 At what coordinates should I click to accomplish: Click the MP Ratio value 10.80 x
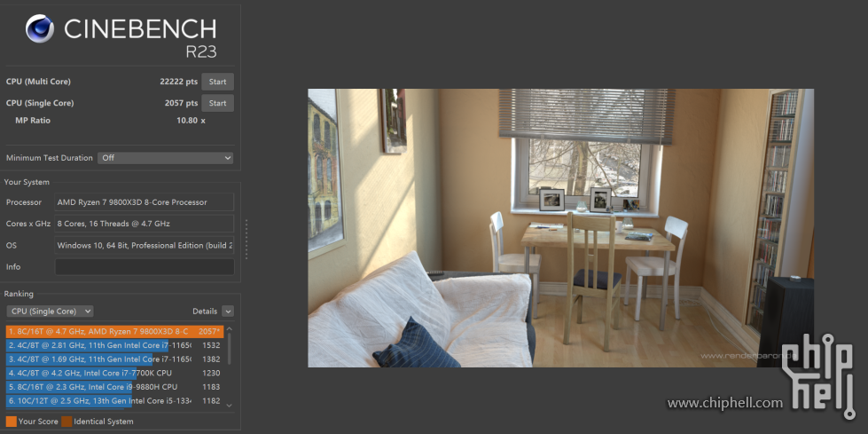click(191, 121)
